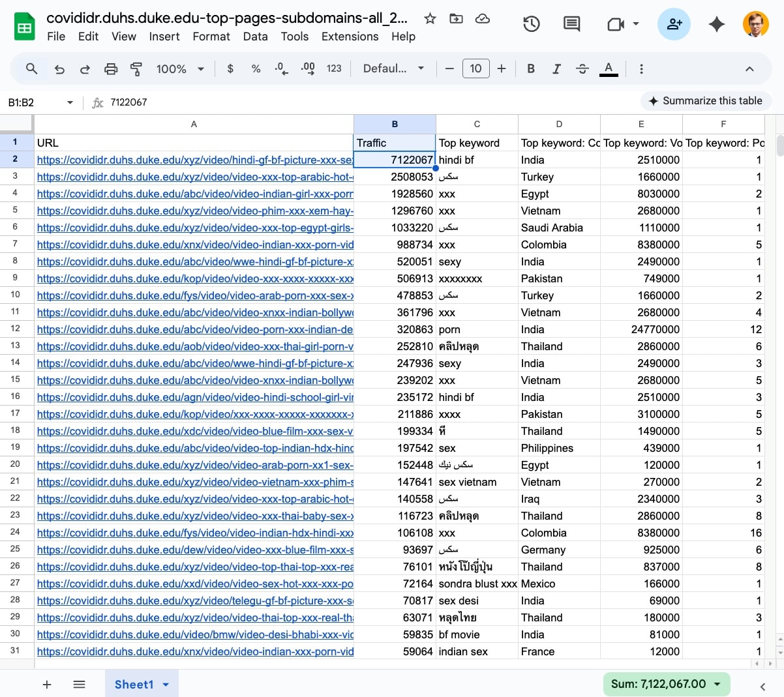Screen dimensions: 784x697
Task: Toggle bold formatting
Action: tap(530, 68)
